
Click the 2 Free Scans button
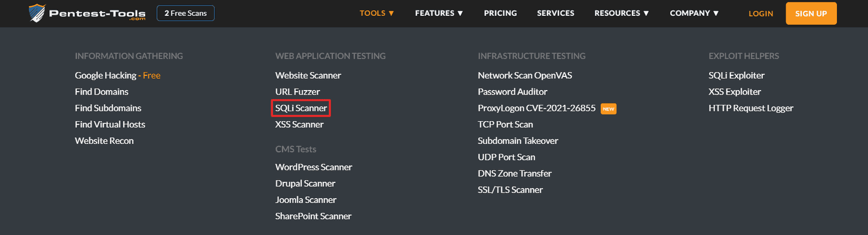[185, 13]
